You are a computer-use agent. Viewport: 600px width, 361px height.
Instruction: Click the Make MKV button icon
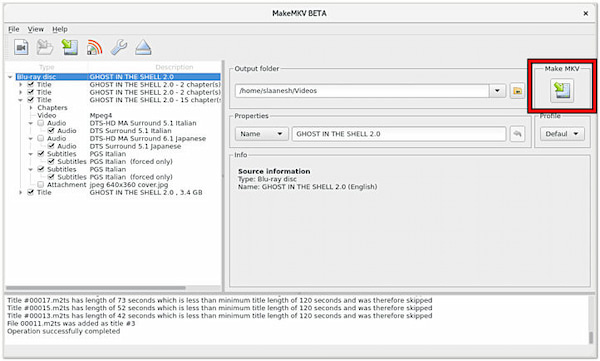click(562, 91)
